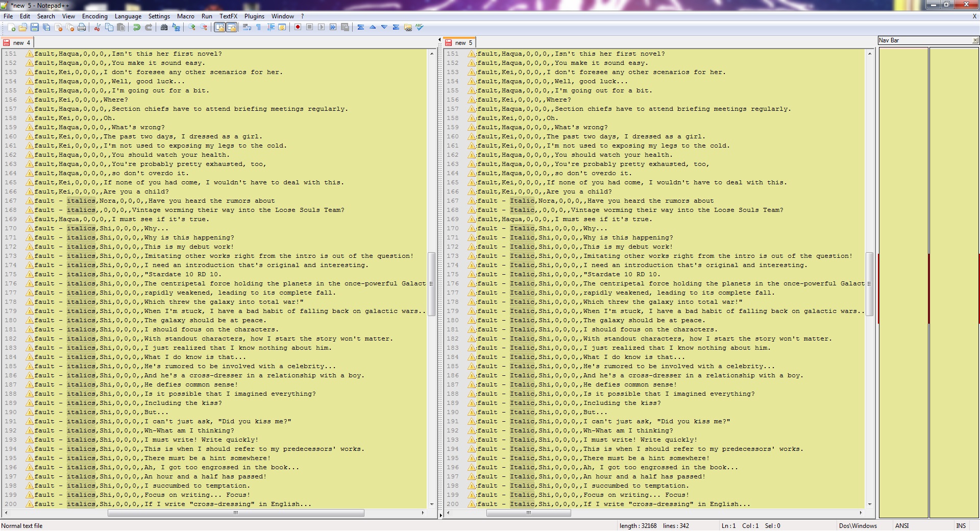Open the TextFX menu
This screenshot has height=531, width=980.
pyautogui.click(x=228, y=16)
